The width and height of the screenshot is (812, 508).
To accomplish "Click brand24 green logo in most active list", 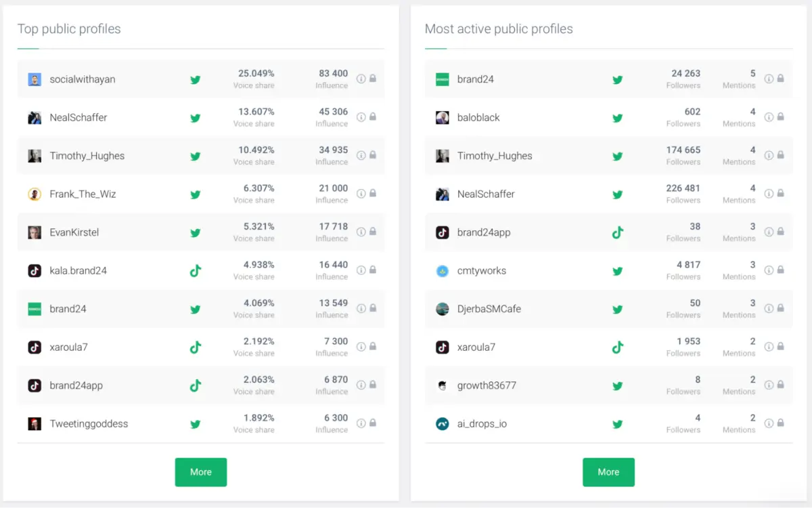I will [443, 79].
